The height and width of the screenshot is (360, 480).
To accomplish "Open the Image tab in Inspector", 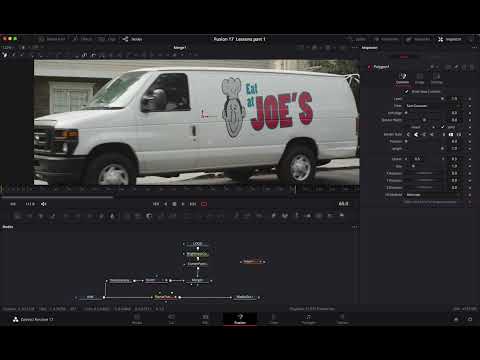I will (420, 79).
